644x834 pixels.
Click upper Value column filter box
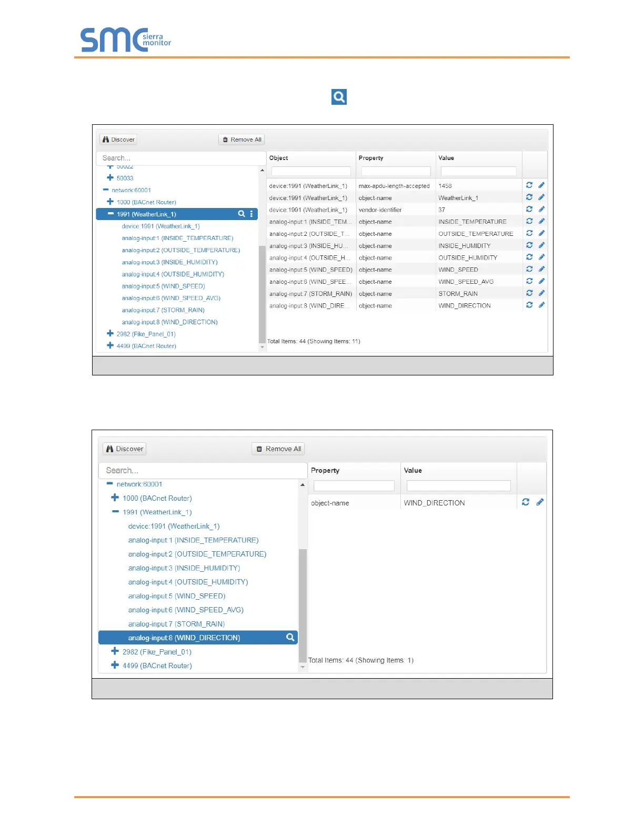pyautogui.click(x=478, y=171)
